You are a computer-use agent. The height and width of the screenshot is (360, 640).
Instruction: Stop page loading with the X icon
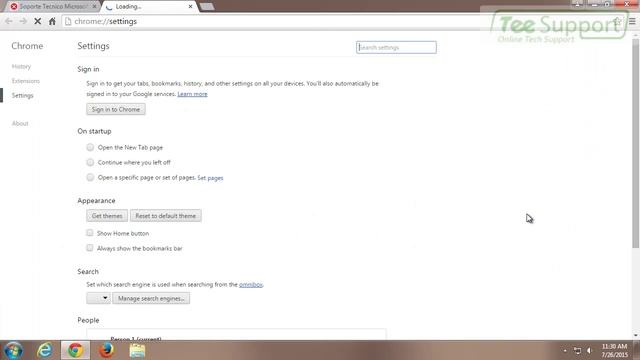click(38, 21)
